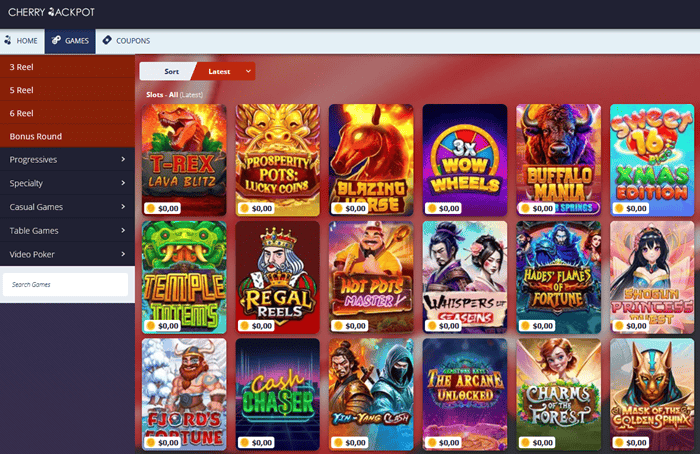The image size is (700, 454).
Task: Click the coin icon on Yin-Yang Clash
Action: coord(338,442)
